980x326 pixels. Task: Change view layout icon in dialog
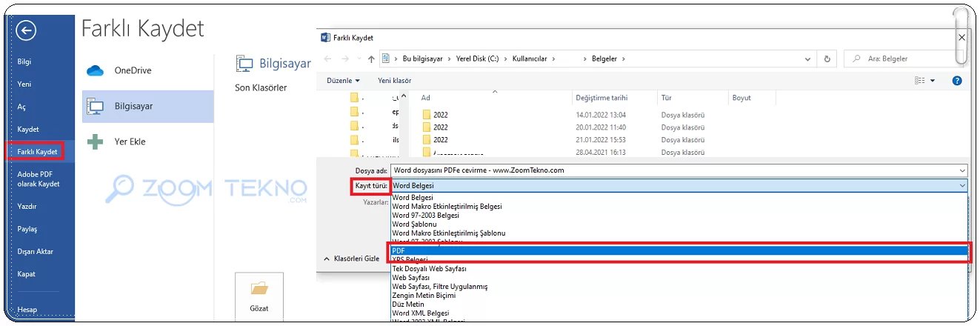pos(920,80)
